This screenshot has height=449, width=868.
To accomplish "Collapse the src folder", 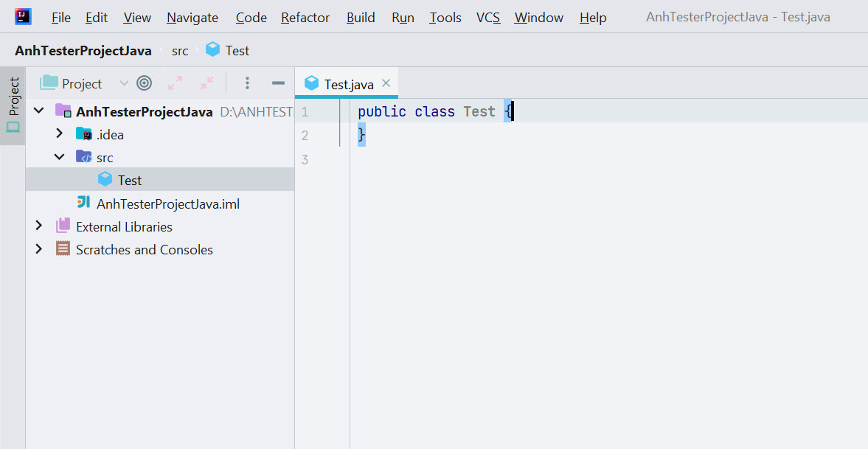I will click(x=59, y=157).
